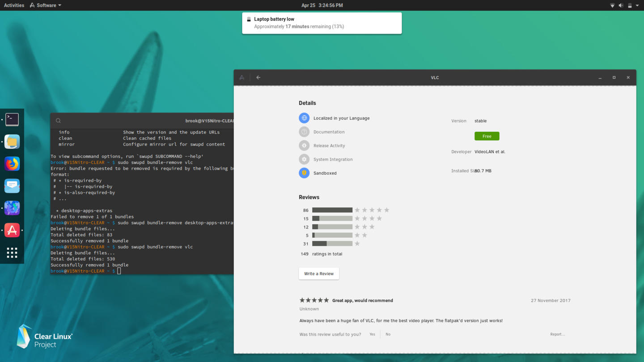Viewport: 644px width, 362px height.
Task: Click the '149 ratings in total' text
Action: coord(321,254)
